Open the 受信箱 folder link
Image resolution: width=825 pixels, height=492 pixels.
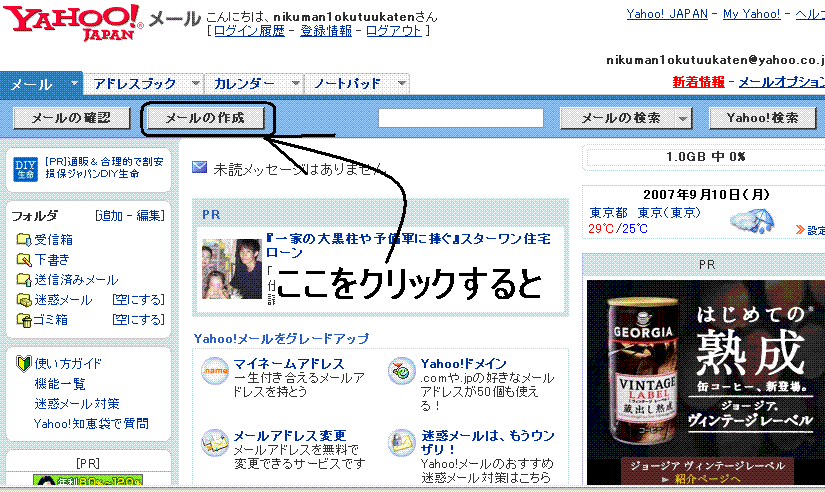(x=54, y=240)
